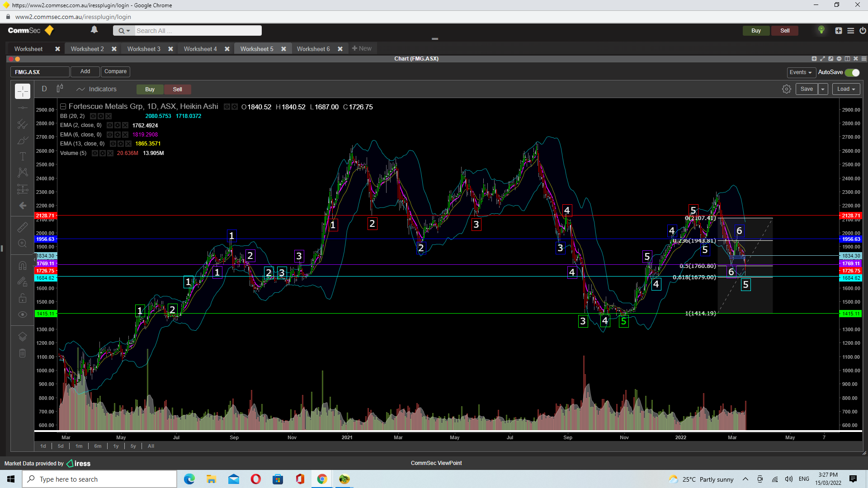Click the trash remove drawings icon
The height and width of the screenshot is (488, 868).
click(x=23, y=353)
